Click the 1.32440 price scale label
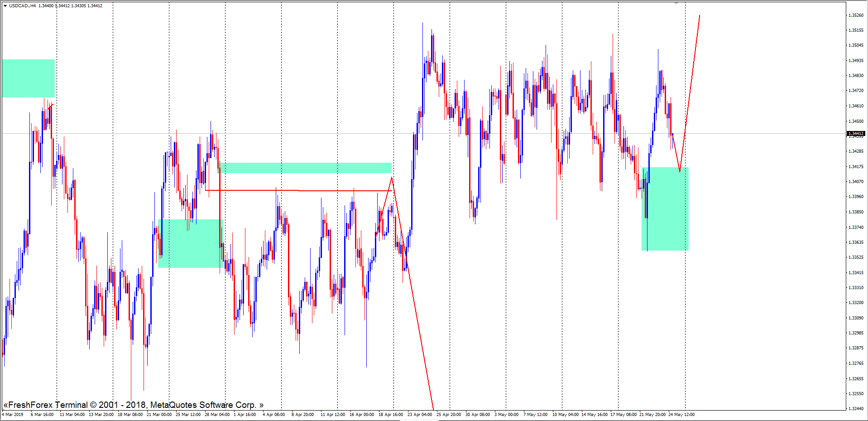 coord(855,408)
